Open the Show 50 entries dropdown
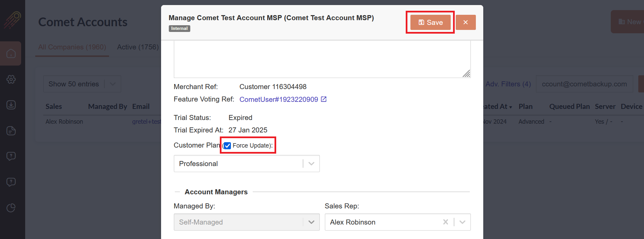The width and height of the screenshot is (644, 239). click(x=82, y=84)
